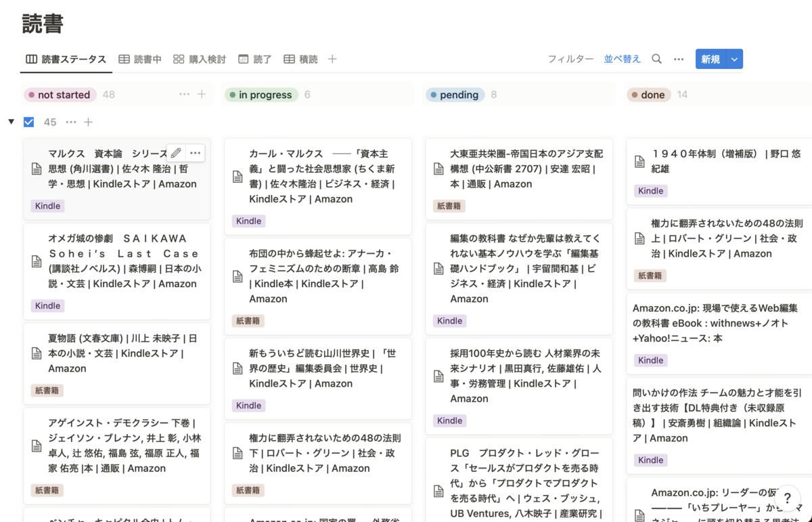This screenshot has height=522, width=812.
Task: Click the 読書 page title
Action: [x=42, y=23]
